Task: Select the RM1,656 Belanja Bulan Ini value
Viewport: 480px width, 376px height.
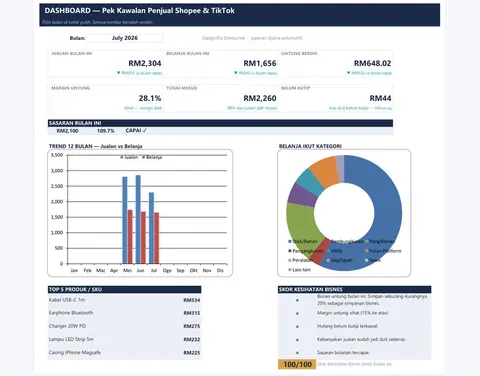Action: 260,63
